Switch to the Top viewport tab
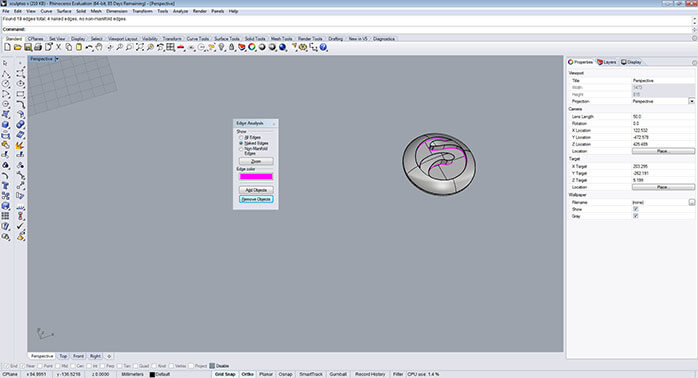The height and width of the screenshot is (378, 698). coord(63,356)
